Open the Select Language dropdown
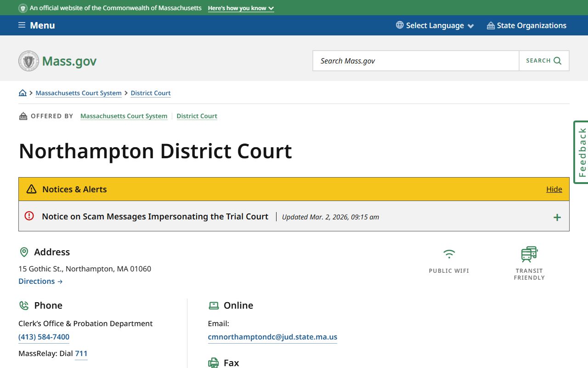This screenshot has height=368, width=588. click(x=435, y=25)
